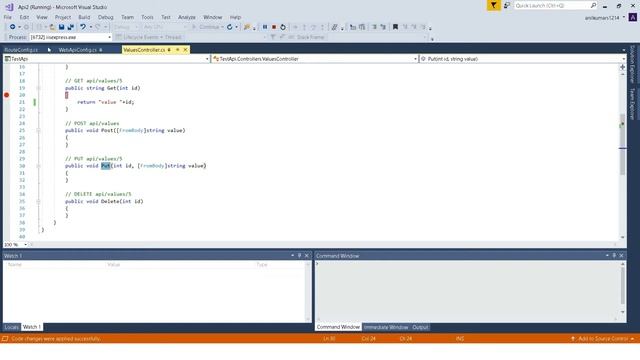The height and width of the screenshot is (360, 640).
Task: Open the Window menu
Action: click(x=213, y=17)
